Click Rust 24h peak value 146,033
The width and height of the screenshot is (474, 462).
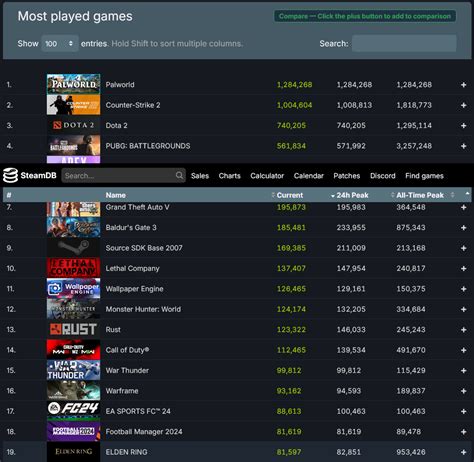(351, 330)
